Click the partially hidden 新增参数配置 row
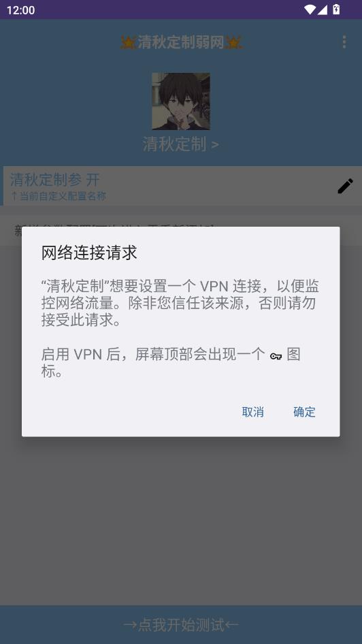Image resolution: width=362 pixels, height=644 pixels. tap(181, 230)
